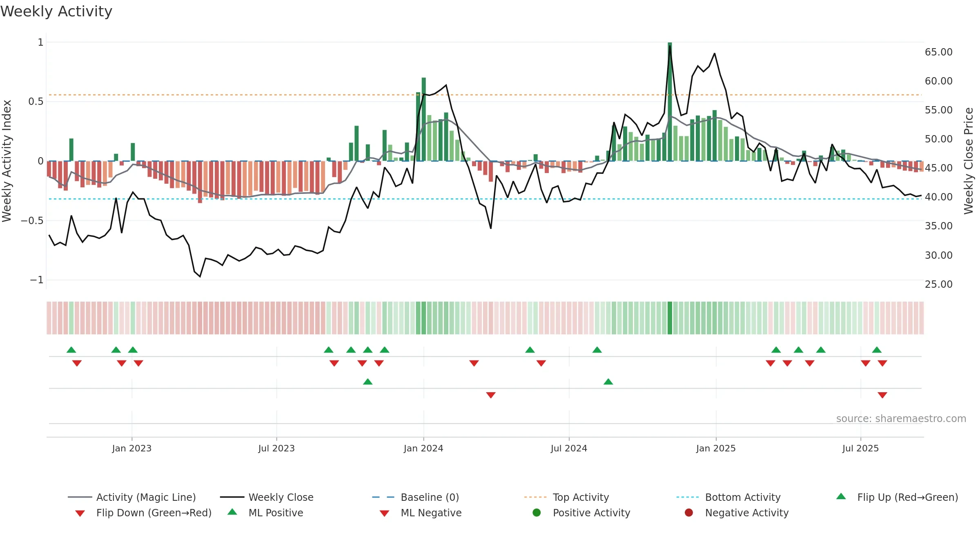Select the Jan 2024 axis label
This screenshot has width=980, height=551.
click(423, 448)
